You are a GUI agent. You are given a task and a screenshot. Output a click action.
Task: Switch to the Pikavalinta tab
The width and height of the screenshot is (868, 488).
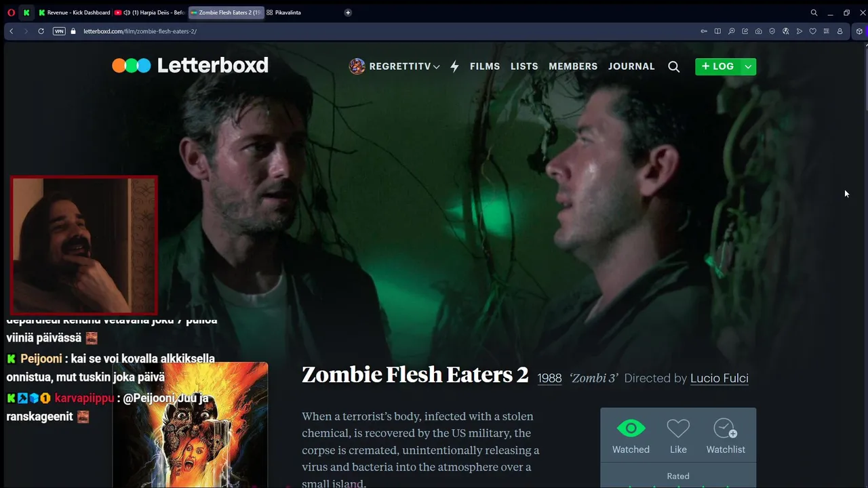point(283,12)
